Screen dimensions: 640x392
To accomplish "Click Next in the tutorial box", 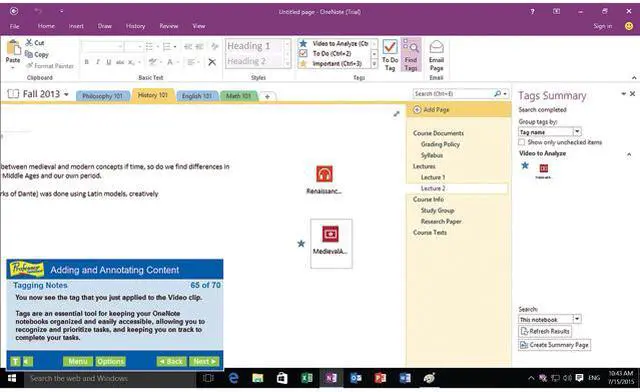I will click(204, 361).
